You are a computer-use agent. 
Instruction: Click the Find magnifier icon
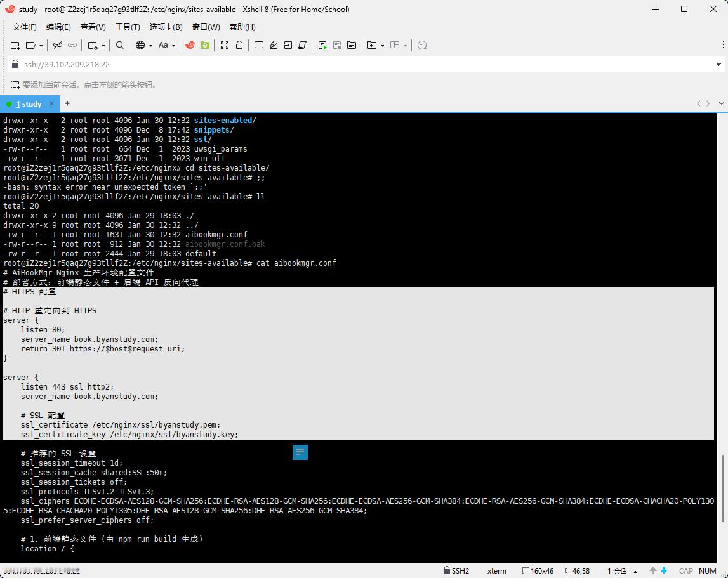point(120,45)
